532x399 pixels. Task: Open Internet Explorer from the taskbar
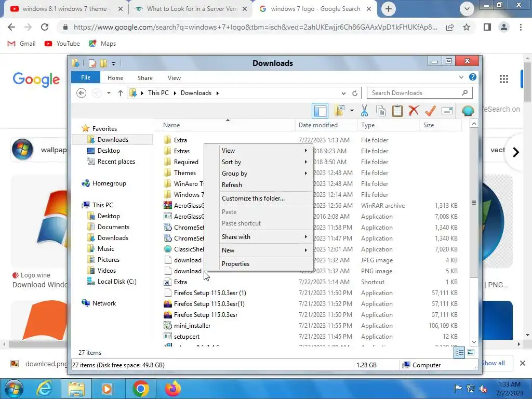45,389
